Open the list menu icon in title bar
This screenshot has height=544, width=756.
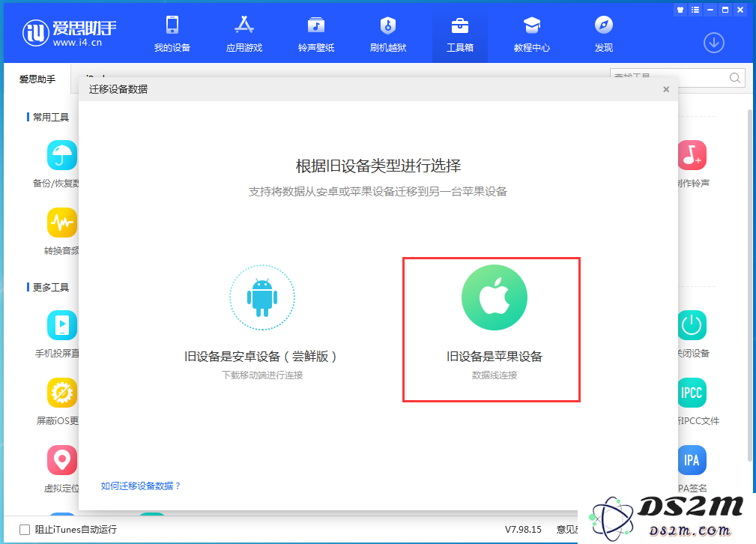click(695, 10)
